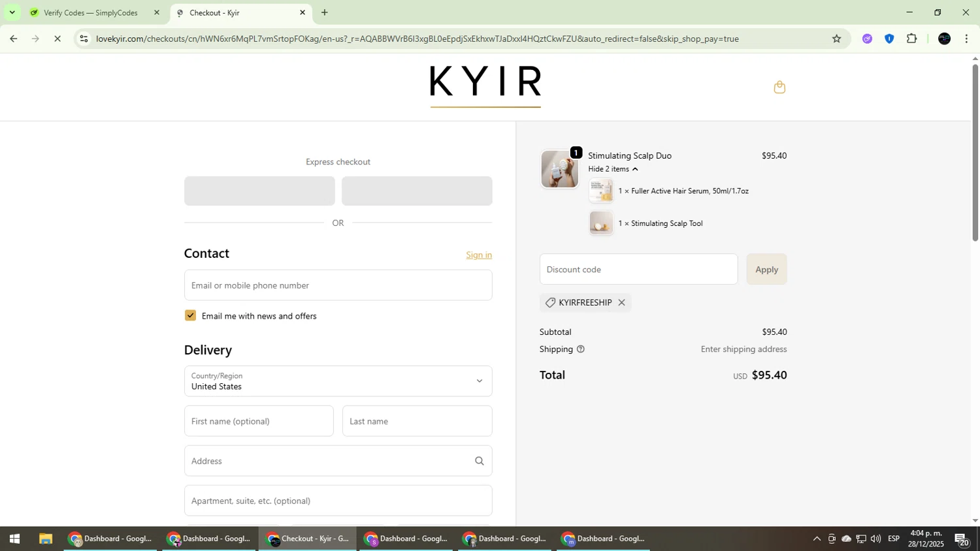Focus the Last name field

pos(417,421)
